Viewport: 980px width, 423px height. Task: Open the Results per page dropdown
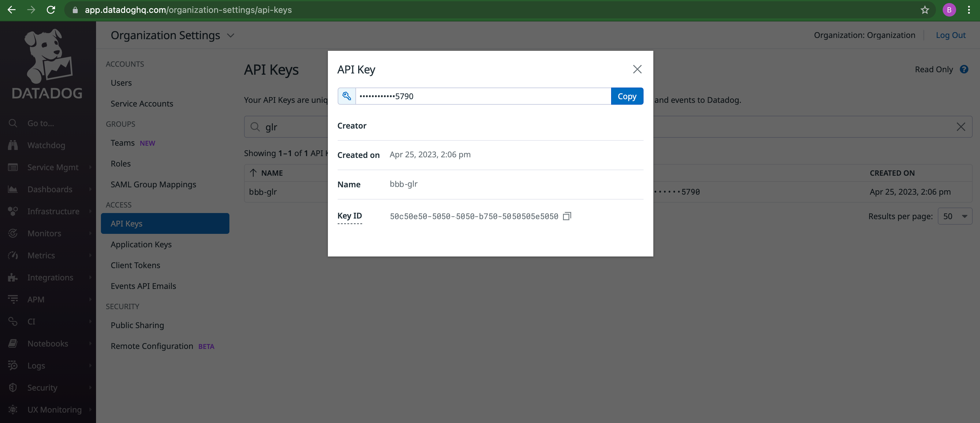click(x=955, y=216)
